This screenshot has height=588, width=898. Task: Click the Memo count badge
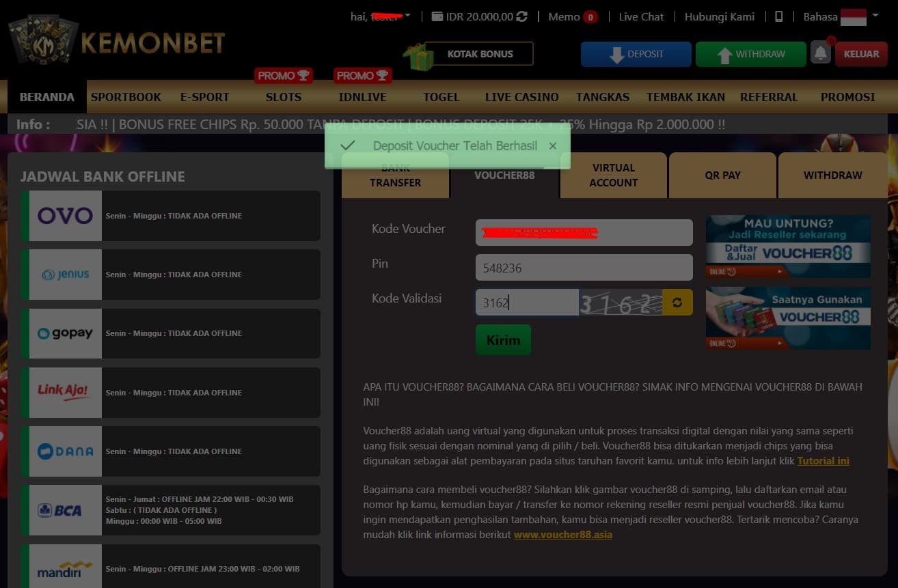tap(590, 17)
